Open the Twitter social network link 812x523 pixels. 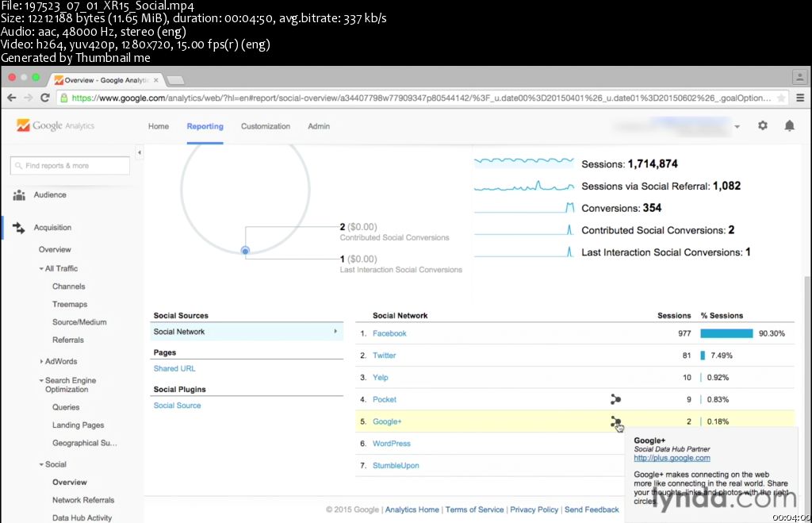pyautogui.click(x=385, y=356)
